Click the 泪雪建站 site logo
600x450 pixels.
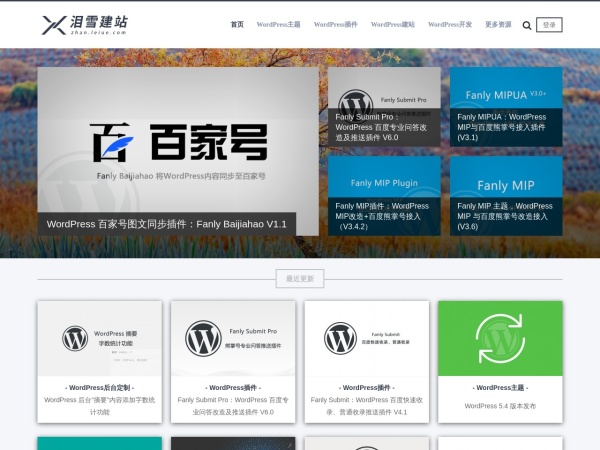coord(85,25)
